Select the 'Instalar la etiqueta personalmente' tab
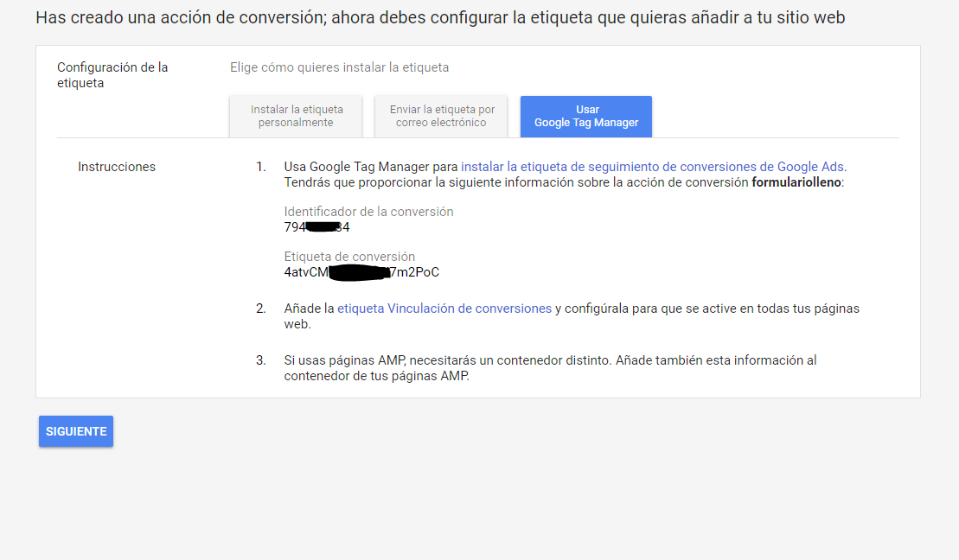959x560 pixels. (296, 116)
